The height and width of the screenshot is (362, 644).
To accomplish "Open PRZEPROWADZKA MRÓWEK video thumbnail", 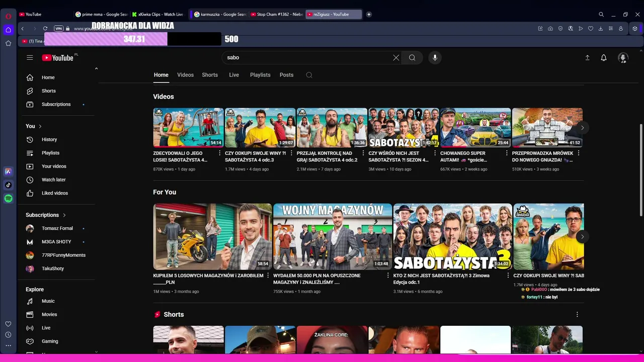I will 547,128.
